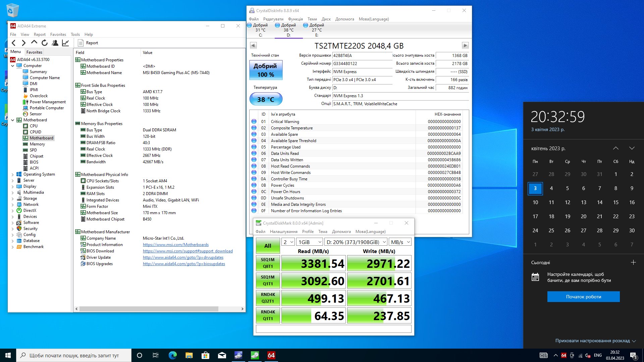Open the AIDA64 graph toolbar icon
Screen dimensions: 644x362
point(65,43)
